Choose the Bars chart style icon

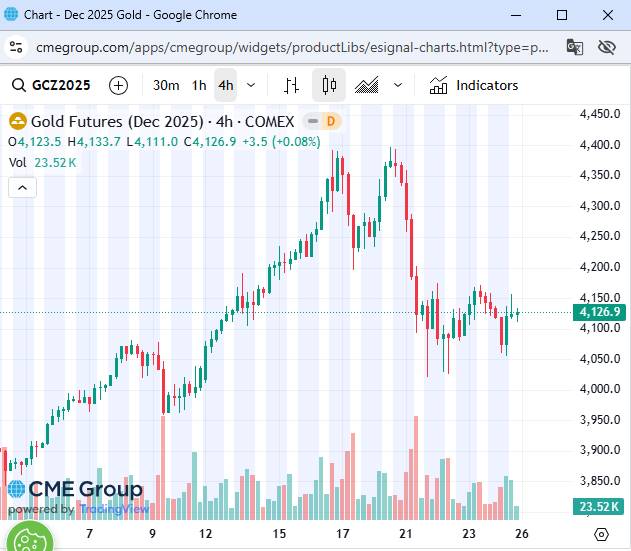(x=291, y=85)
